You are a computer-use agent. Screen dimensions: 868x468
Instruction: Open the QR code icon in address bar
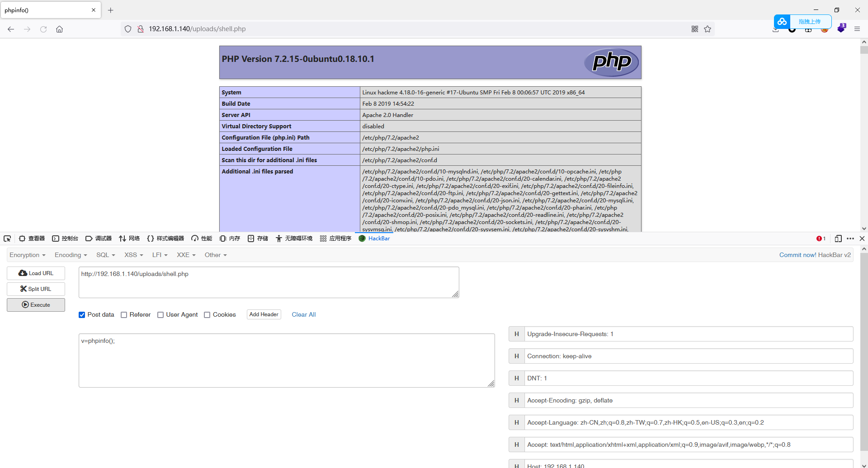pos(695,29)
